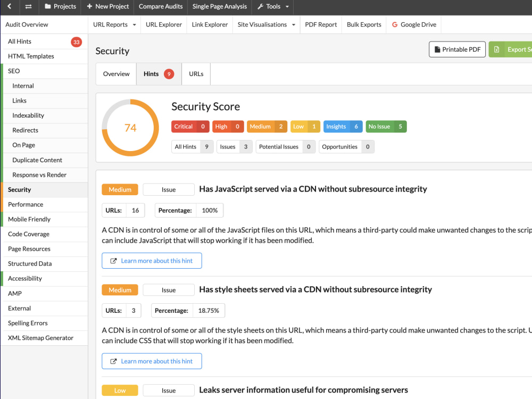Click the Percentage 18.75% value
The image size is (532, 399).
pyautogui.click(x=209, y=311)
